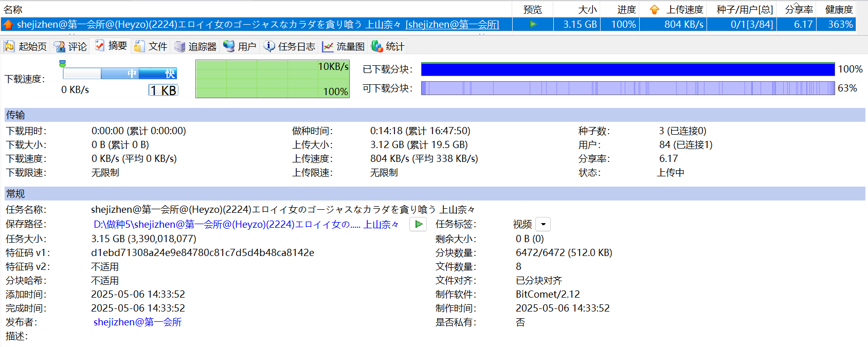
Task: Click the 任务大小 value 3.15 GB (3,390,018,077)
Action: [x=143, y=239]
